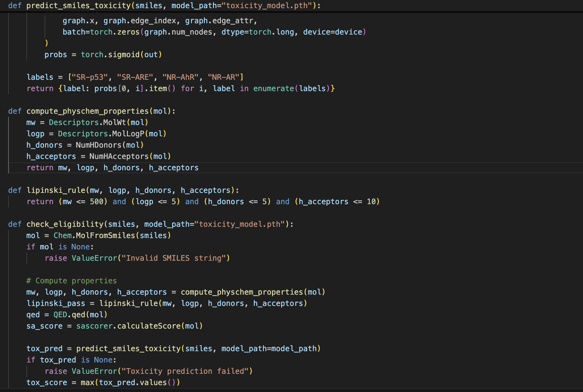
Task: Click the sascorer.calculateScore call
Action: (x=139, y=326)
